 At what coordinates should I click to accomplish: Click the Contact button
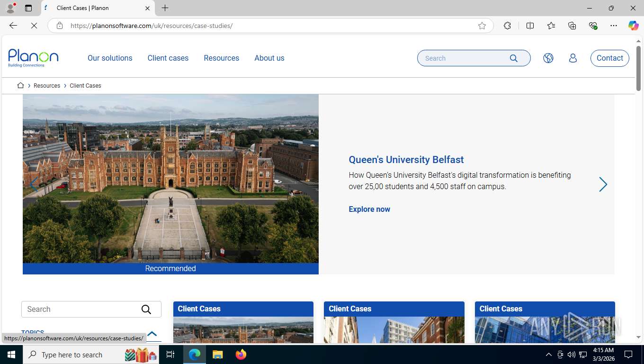[x=610, y=58]
